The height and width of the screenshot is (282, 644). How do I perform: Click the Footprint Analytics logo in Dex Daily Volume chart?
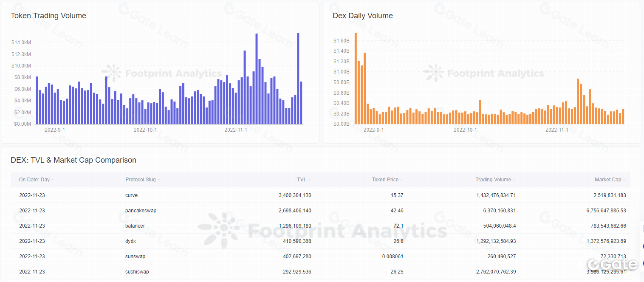click(x=433, y=73)
